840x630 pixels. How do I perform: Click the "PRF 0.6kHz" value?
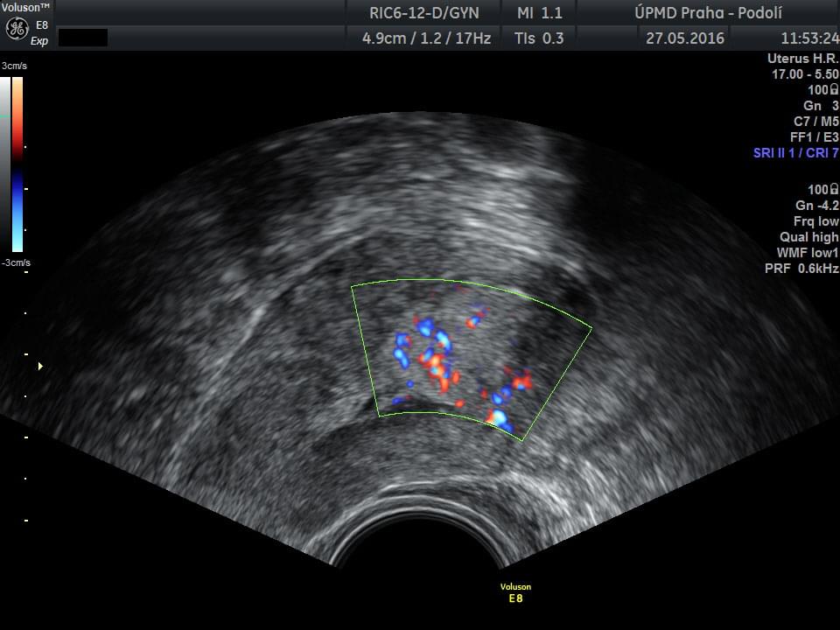(x=802, y=269)
